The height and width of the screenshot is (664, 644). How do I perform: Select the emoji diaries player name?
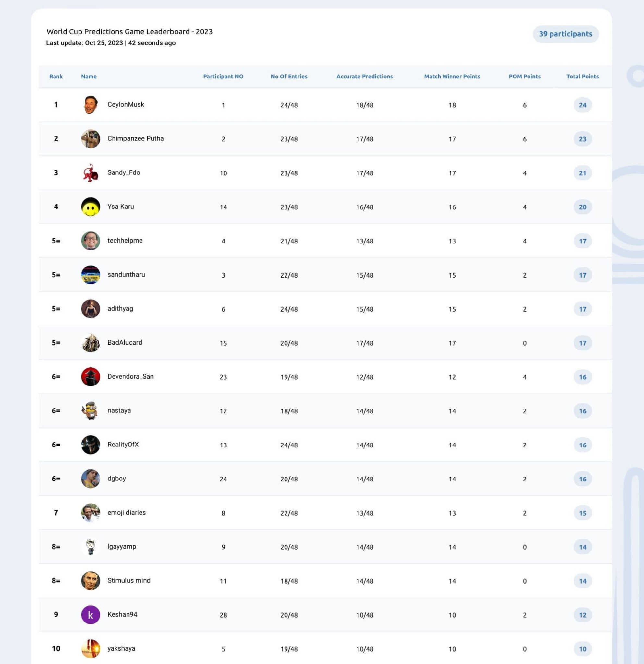127,513
